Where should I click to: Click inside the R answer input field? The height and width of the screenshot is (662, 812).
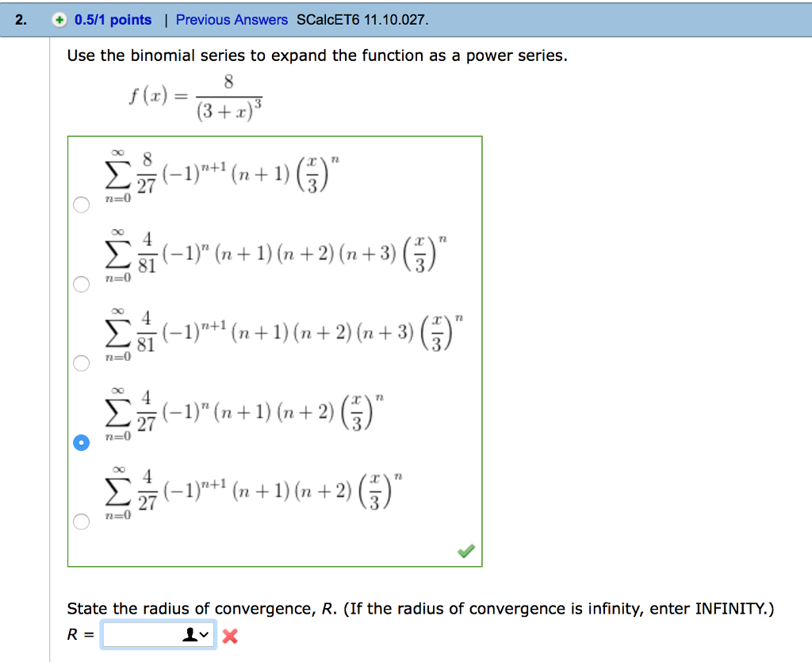143,633
